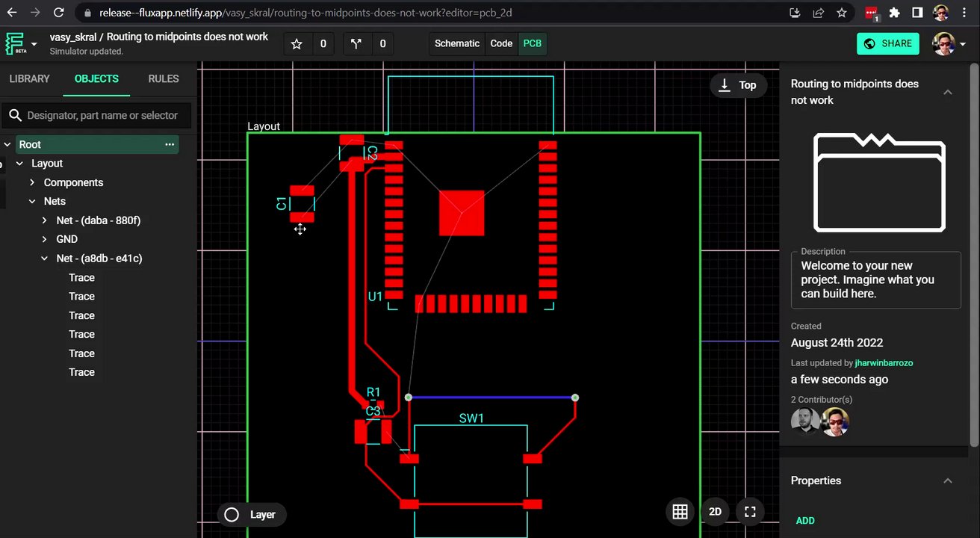
Task: Open the RULES tab
Action: point(163,78)
